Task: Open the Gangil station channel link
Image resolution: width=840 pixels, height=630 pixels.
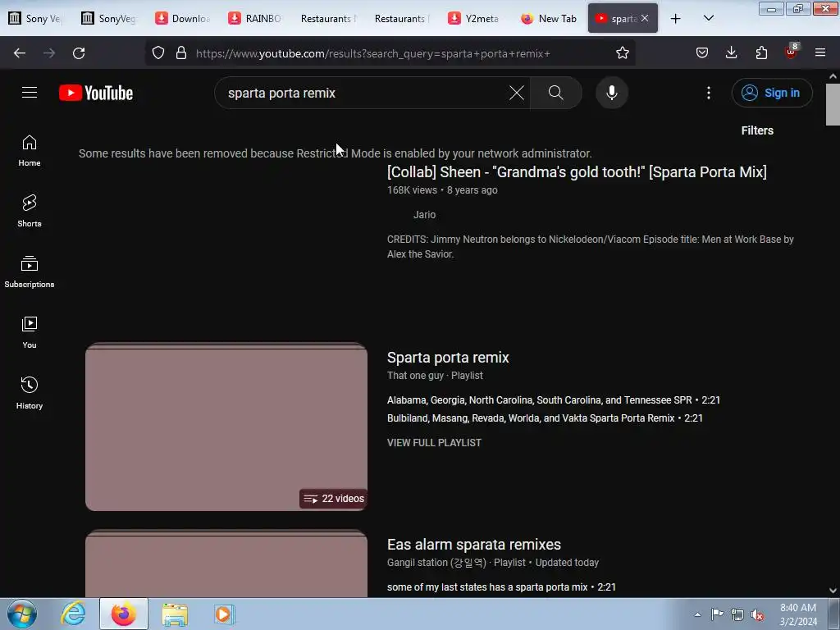Action: [x=436, y=563]
